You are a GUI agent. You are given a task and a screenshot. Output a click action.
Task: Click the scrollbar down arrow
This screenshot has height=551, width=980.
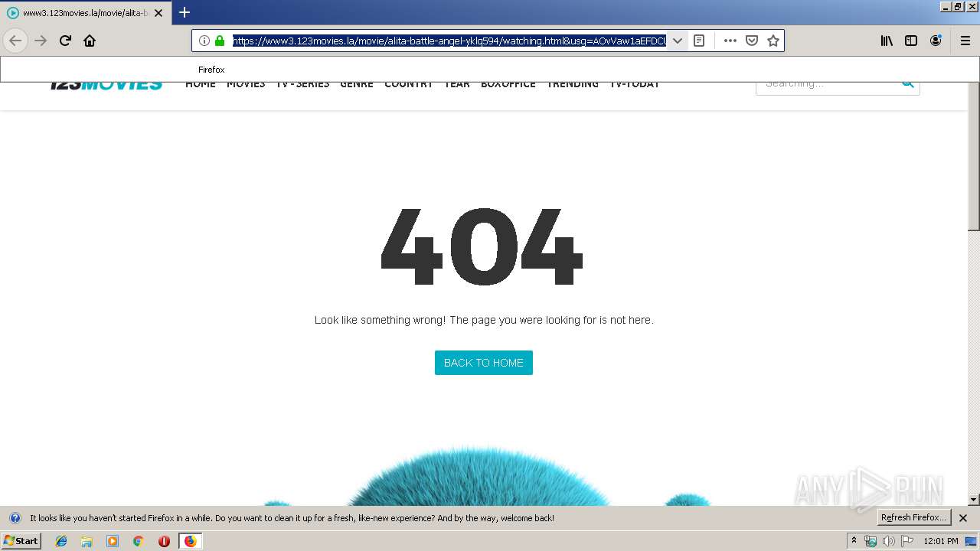pyautogui.click(x=974, y=500)
